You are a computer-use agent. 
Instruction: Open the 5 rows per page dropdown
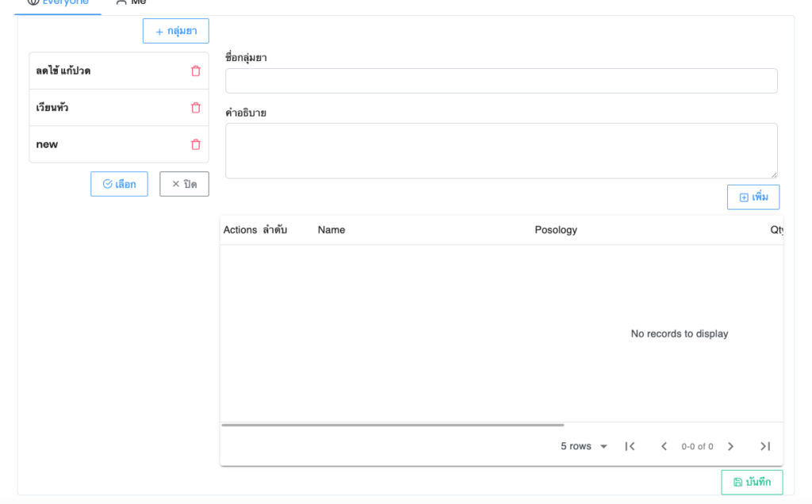(584, 446)
